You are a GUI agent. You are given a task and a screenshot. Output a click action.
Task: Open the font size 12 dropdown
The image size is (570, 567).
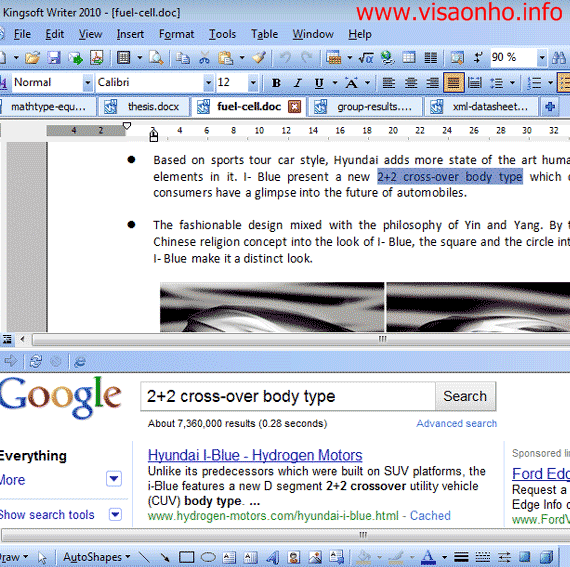pyautogui.click(x=253, y=83)
